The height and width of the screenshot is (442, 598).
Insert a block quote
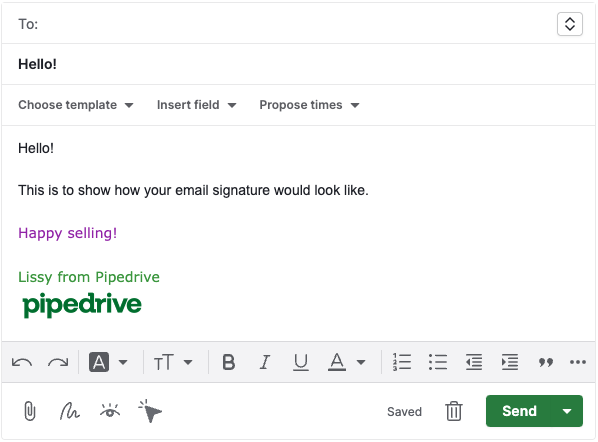point(546,362)
